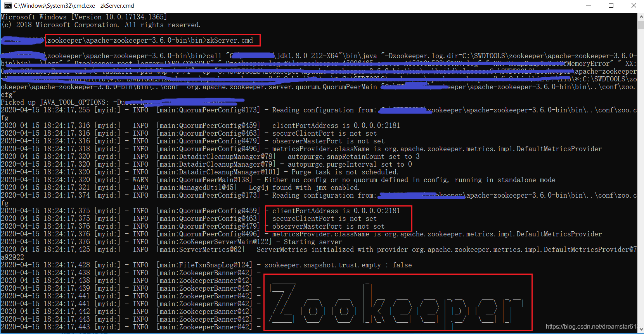This screenshot has width=644, height=334.
Task: Click the '[main:ServerMetrics@62]' tag
Action: coord(201,250)
